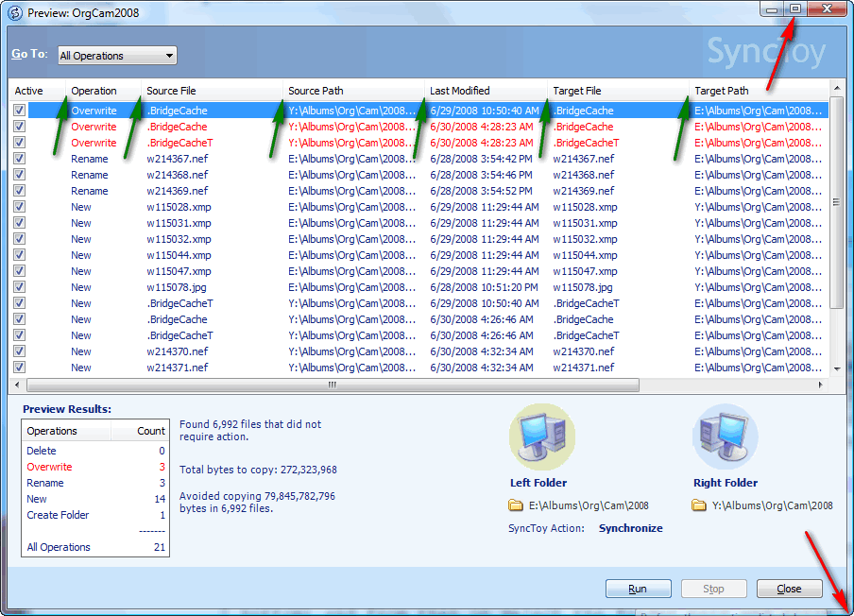Click the source file w214370.nef cell
The width and height of the screenshot is (854, 616).
[x=178, y=351]
